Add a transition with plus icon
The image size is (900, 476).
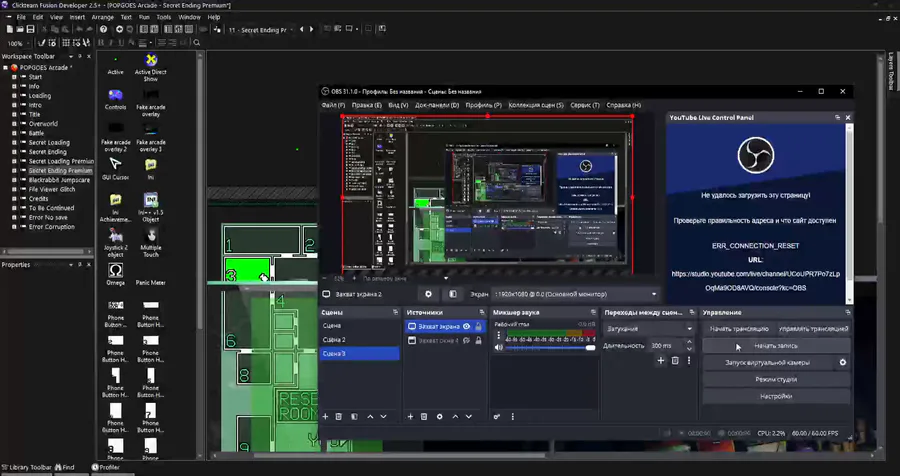click(x=661, y=361)
